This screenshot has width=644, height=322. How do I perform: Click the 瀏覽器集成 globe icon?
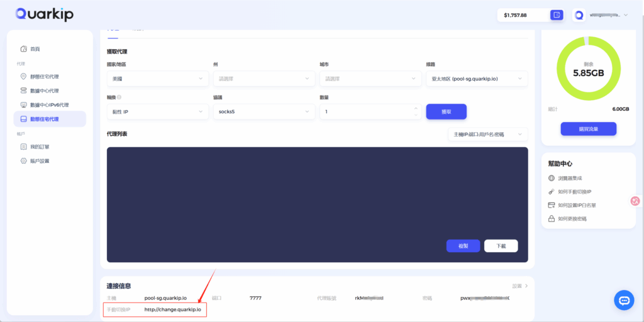pyautogui.click(x=552, y=179)
